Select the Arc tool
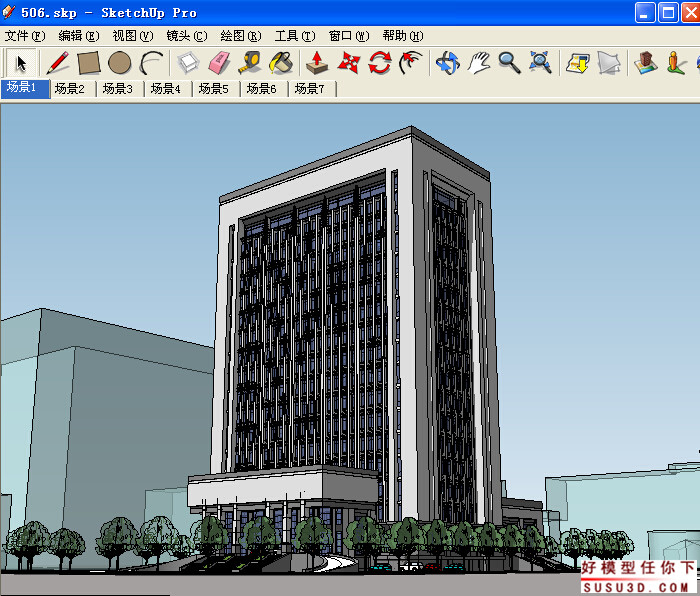This screenshot has width=700, height=596. (x=151, y=63)
